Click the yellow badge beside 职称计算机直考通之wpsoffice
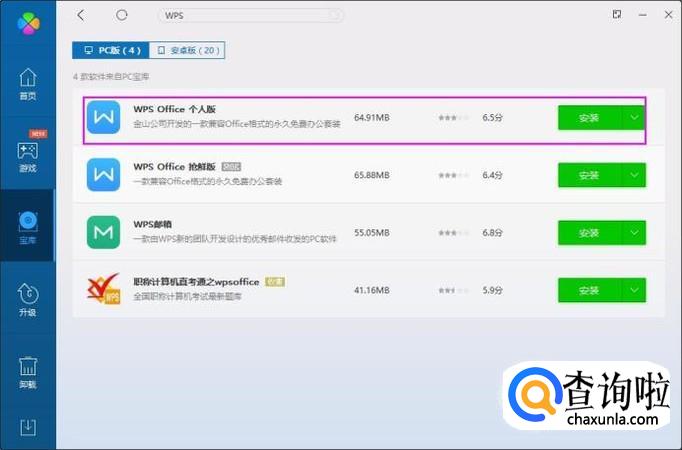682x450 pixels. [x=275, y=282]
